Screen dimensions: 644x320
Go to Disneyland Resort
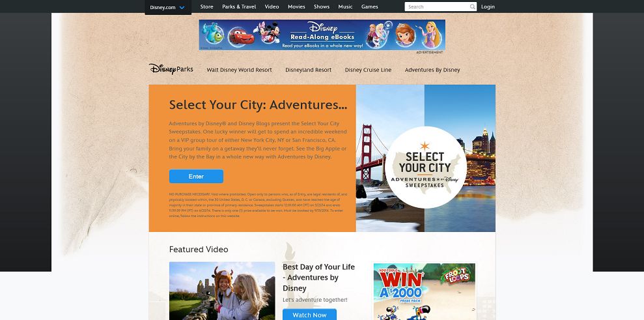309,70
